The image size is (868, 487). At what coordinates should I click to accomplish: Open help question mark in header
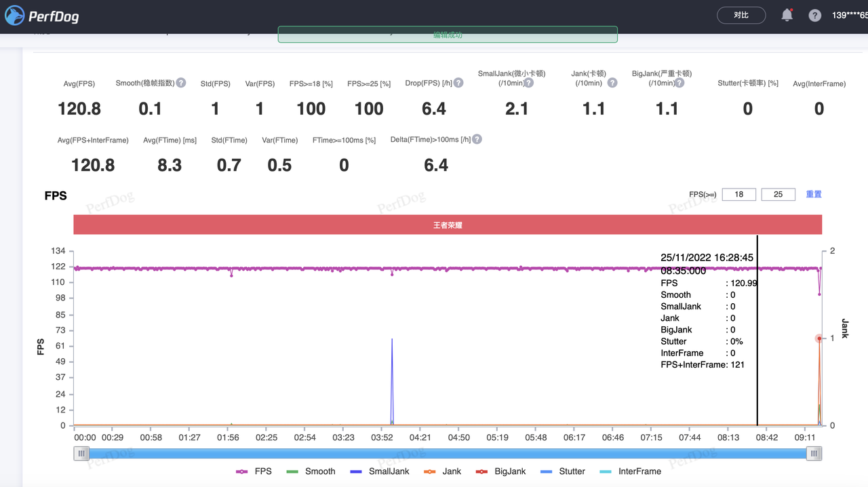pyautogui.click(x=815, y=16)
